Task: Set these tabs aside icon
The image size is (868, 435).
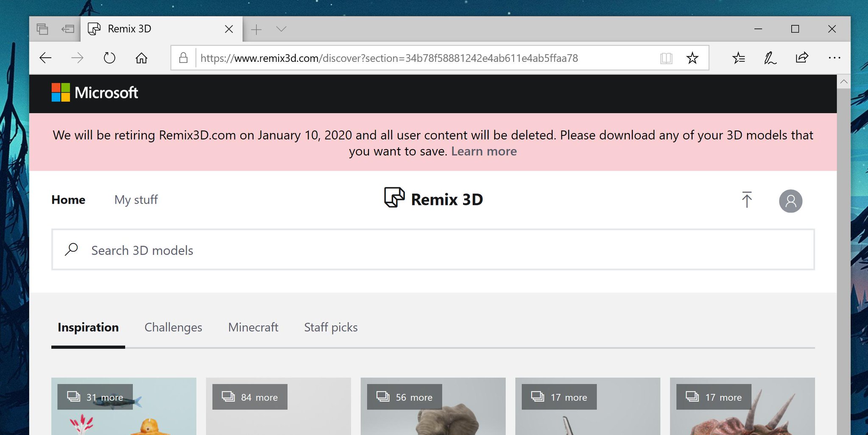Action: (x=68, y=29)
